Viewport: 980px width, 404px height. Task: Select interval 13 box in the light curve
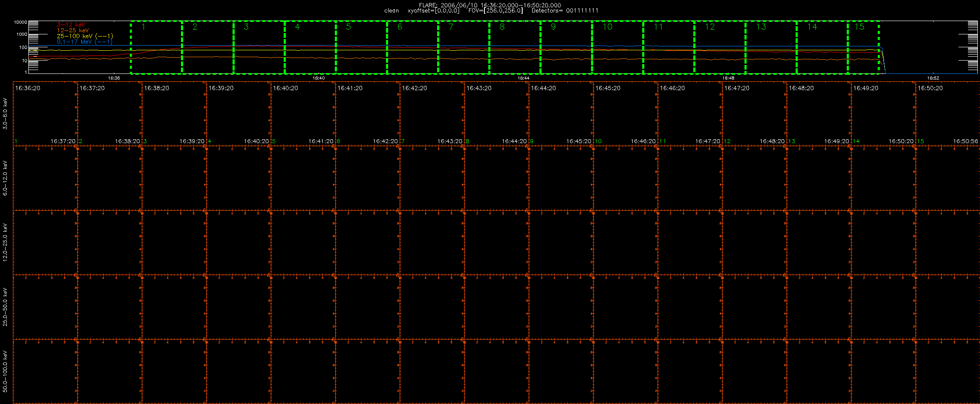771,47
